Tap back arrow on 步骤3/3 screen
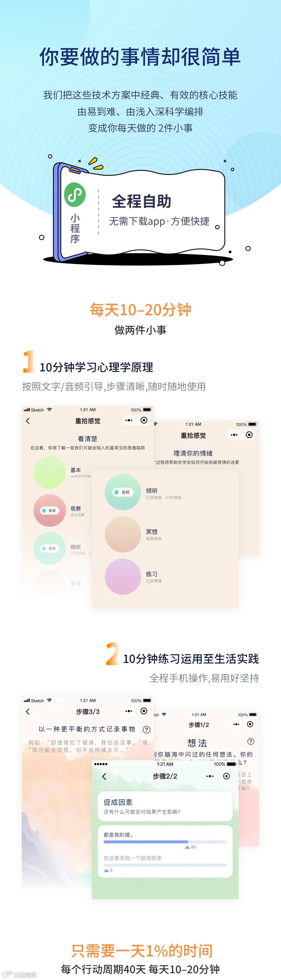The height and width of the screenshot is (980, 281). click(x=27, y=711)
